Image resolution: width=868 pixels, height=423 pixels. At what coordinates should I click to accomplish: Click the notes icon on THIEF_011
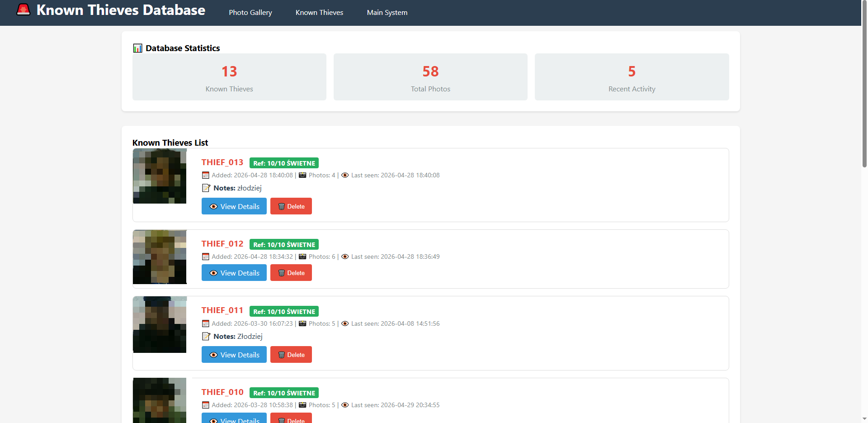coord(206,337)
